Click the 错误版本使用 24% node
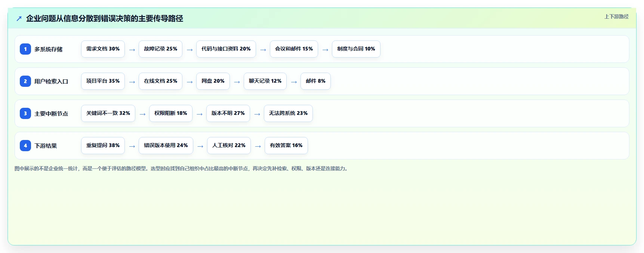The height and width of the screenshot is (253, 644). [166, 146]
